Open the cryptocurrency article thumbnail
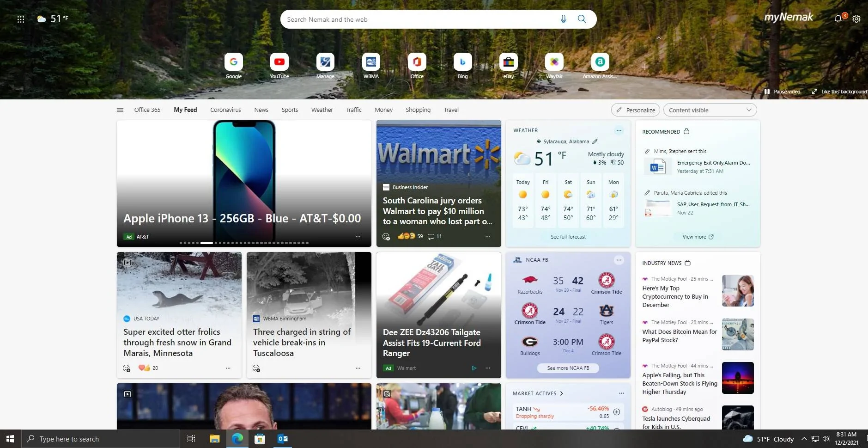868x448 pixels. tap(738, 291)
